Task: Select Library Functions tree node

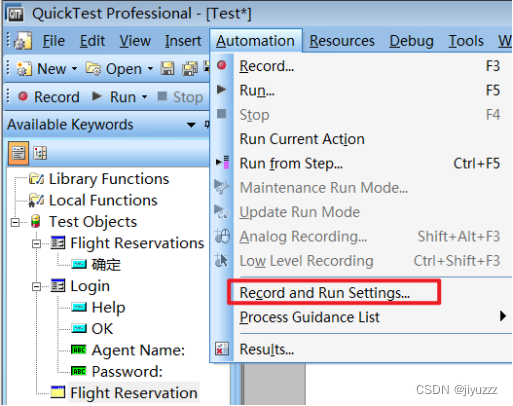Action: pos(109,179)
